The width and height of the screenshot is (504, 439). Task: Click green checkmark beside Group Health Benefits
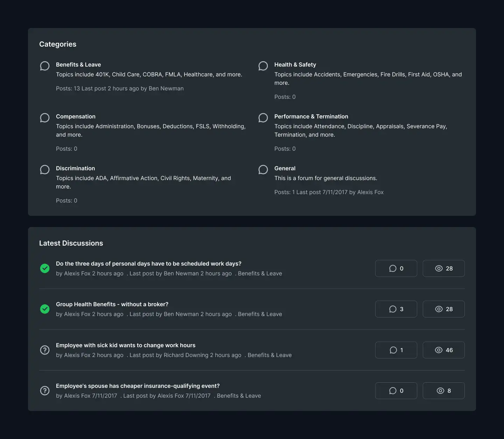(45, 309)
